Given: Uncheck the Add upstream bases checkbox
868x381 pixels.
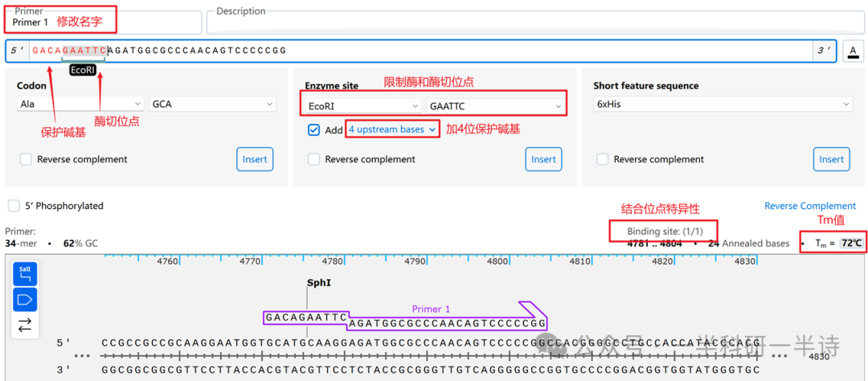Looking at the screenshot, I should 314,129.
